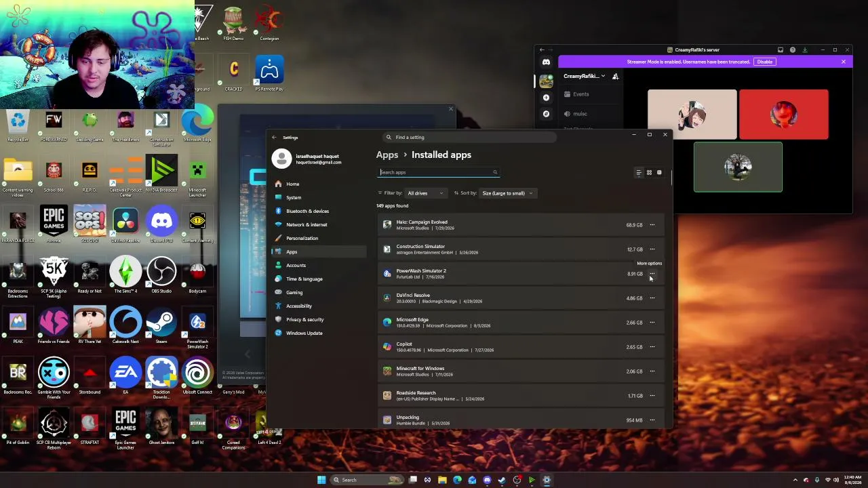Launch the Discord PTB desktop shortcut
This screenshot has width=868, height=488.
161,224
